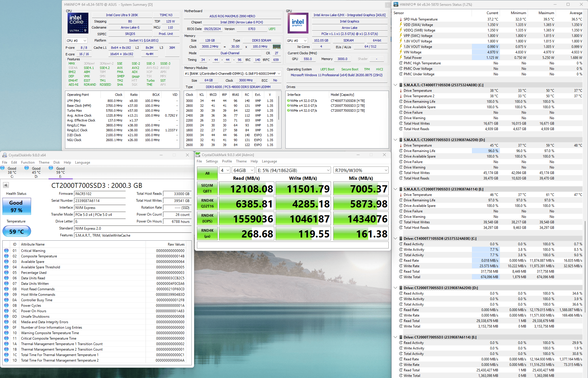
Task: Open the CPU #0 selector dropdown
Action: coord(76,41)
